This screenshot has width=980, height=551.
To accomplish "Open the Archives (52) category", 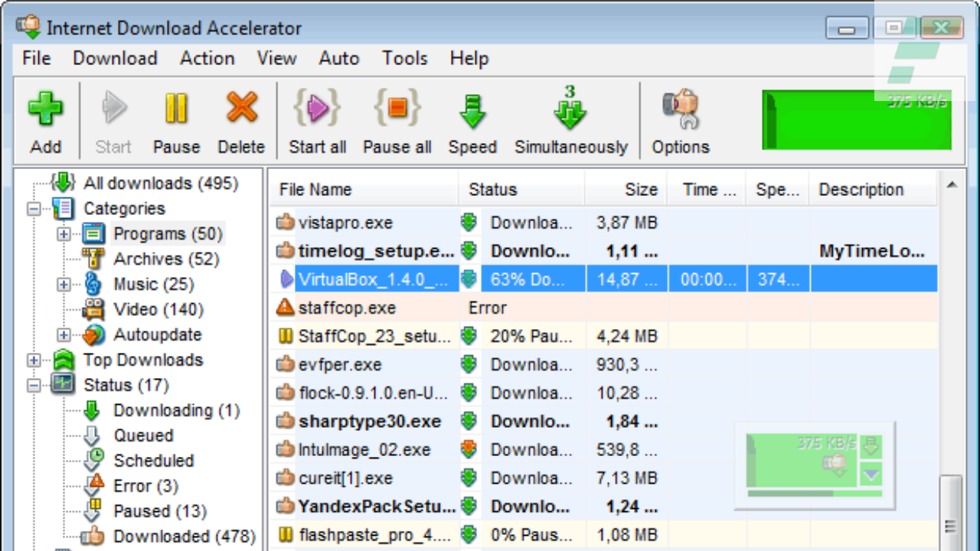I will (x=166, y=259).
